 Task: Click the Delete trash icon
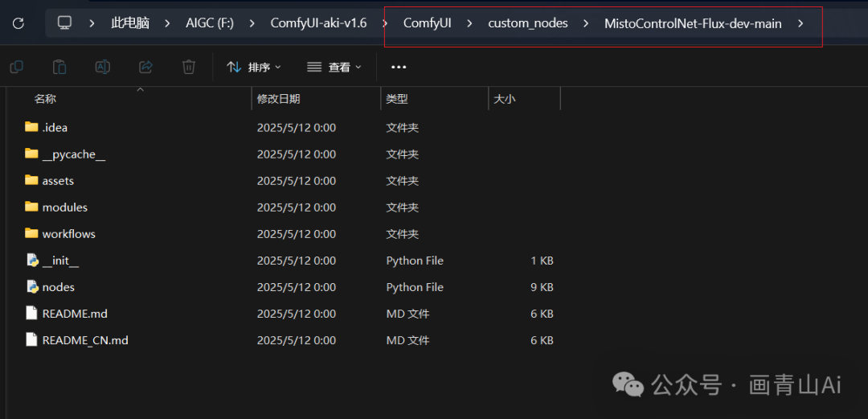coord(189,67)
